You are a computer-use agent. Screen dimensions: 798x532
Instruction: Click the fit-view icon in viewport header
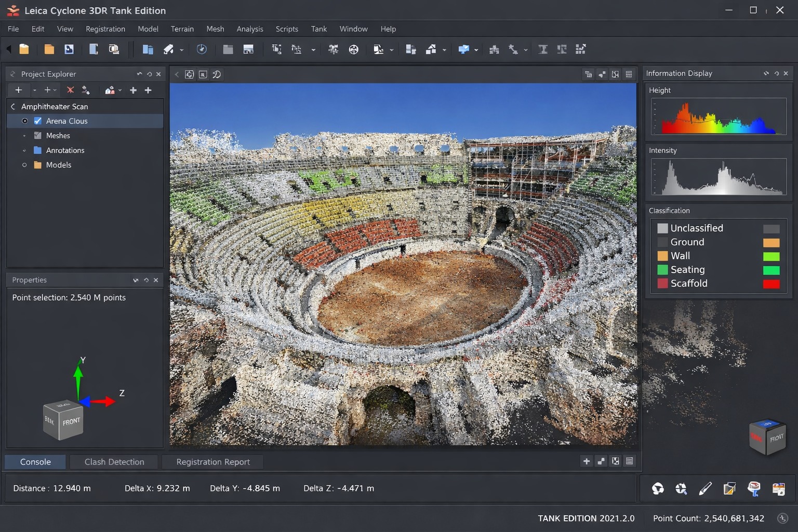pyautogui.click(x=190, y=74)
